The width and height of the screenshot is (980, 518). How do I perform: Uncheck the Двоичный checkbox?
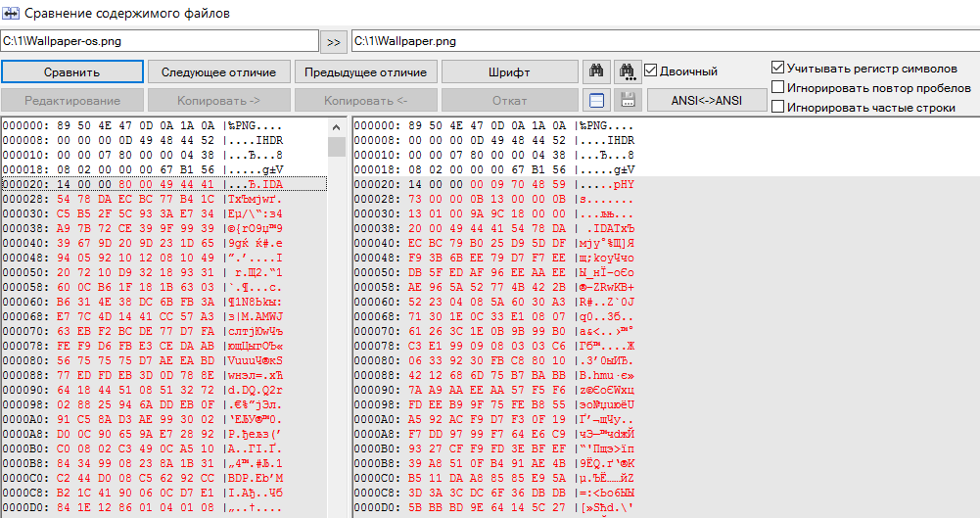[x=651, y=71]
